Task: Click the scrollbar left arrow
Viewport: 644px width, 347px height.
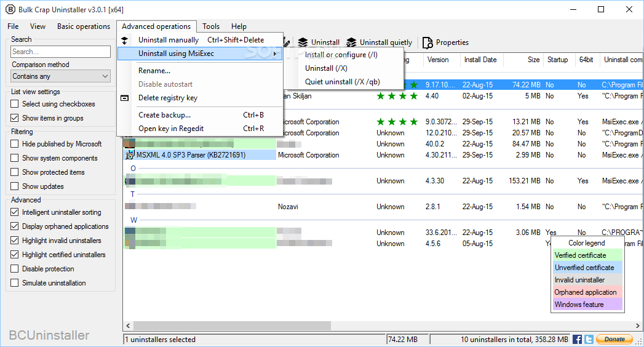Action: coord(128,325)
